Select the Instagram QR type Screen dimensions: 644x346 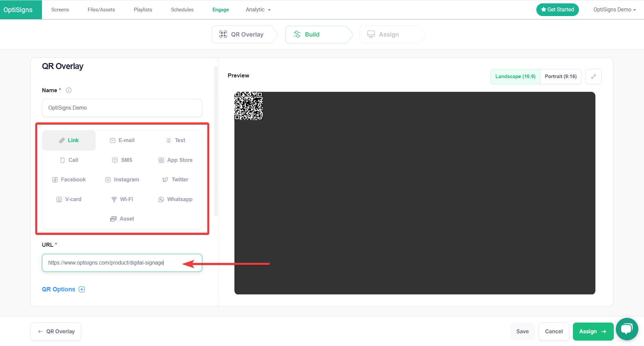tap(122, 180)
